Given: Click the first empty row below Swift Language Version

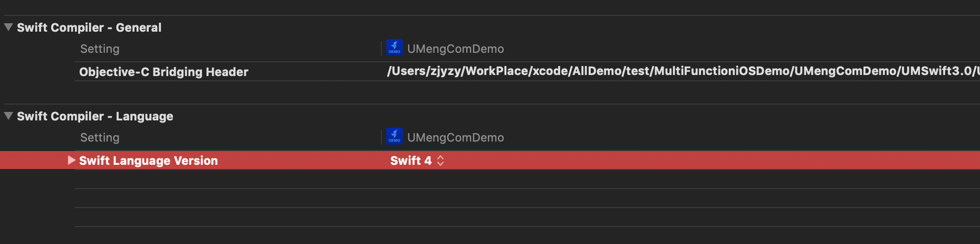Looking at the screenshot, I should pyautogui.click(x=527, y=179).
